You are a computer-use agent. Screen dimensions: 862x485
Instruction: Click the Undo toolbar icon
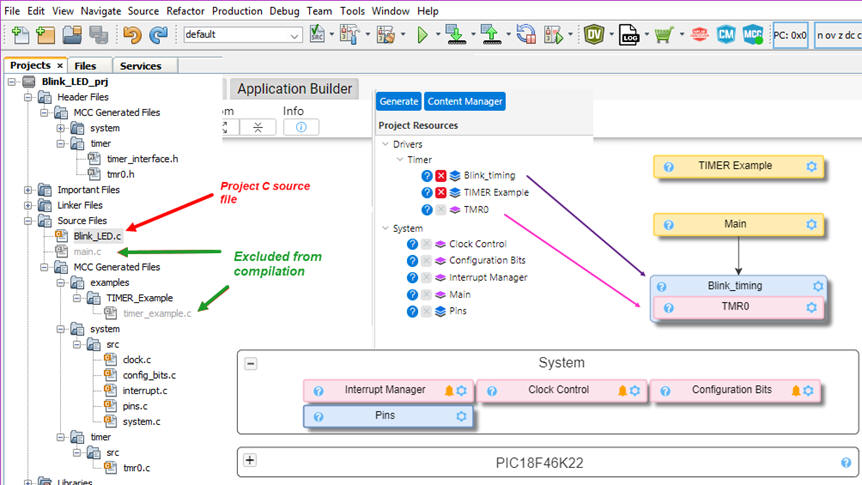[132, 35]
